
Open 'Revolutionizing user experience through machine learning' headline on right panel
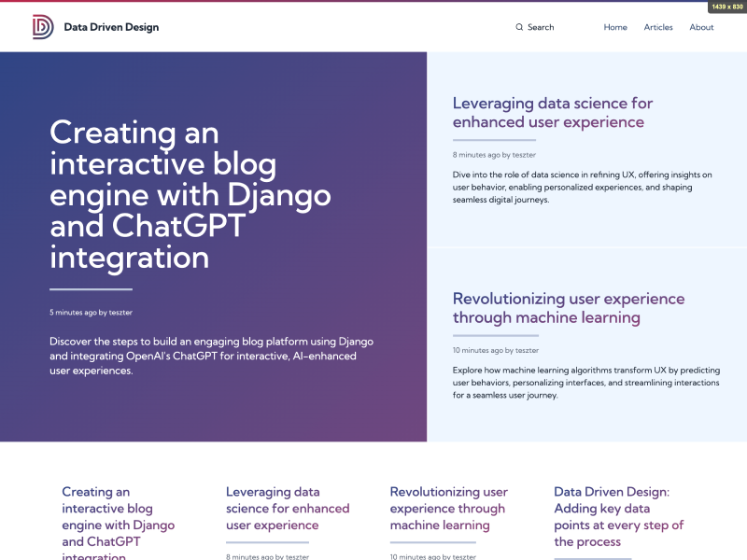[x=569, y=308]
